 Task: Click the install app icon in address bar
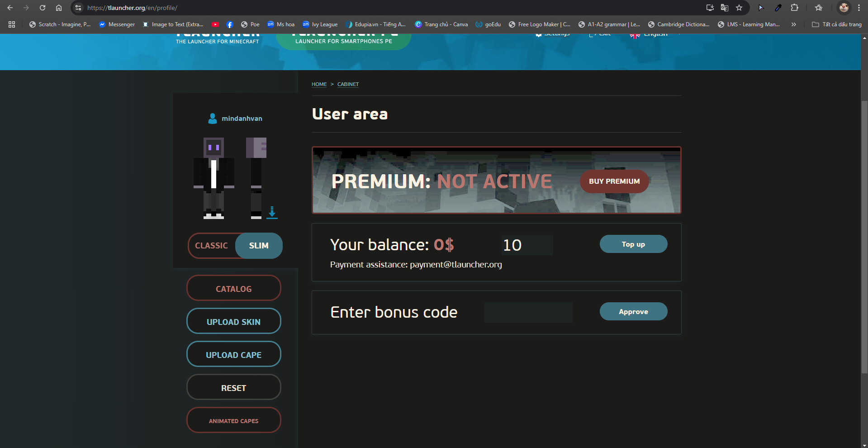710,8
